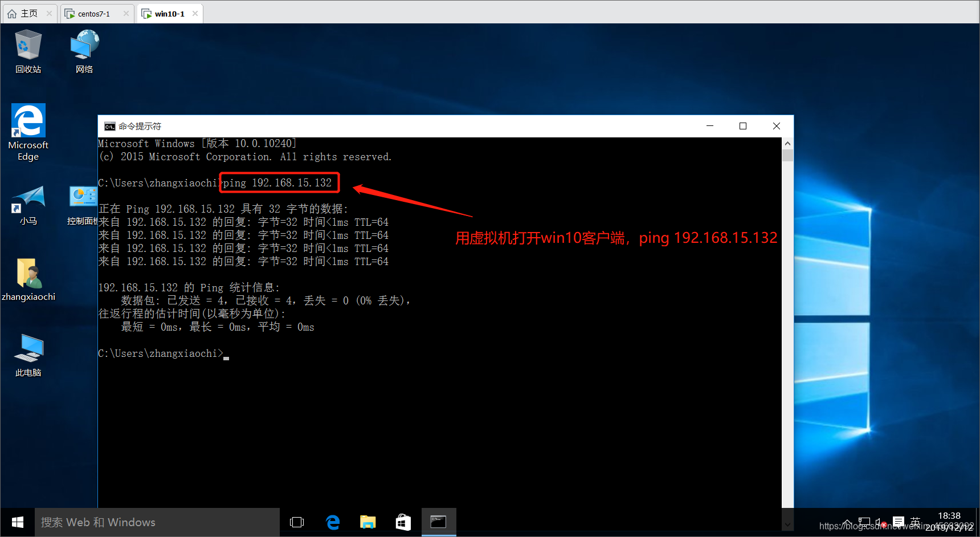Select the 小马 desktop shortcut
980x537 pixels.
click(28, 205)
